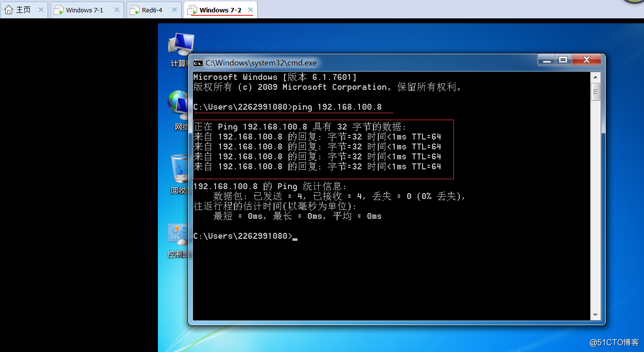The height and width of the screenshot is (352, 644).
Task: Close the 主页 tab
Action: pos(41,10)
